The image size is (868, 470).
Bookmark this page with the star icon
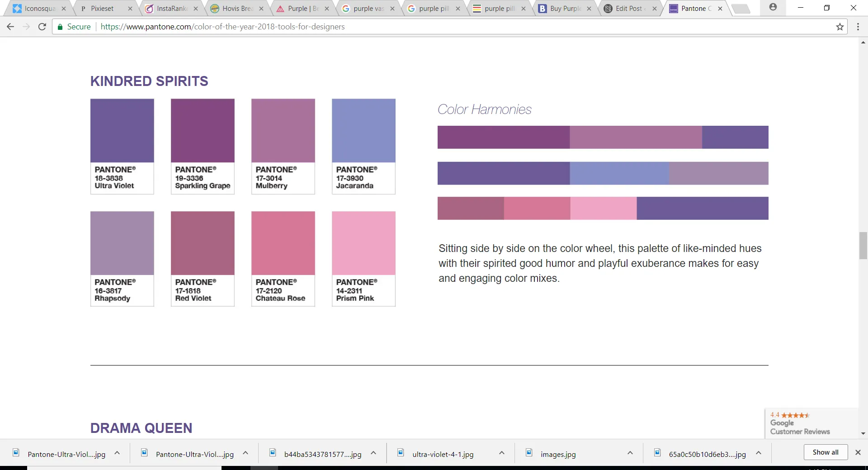840,27
